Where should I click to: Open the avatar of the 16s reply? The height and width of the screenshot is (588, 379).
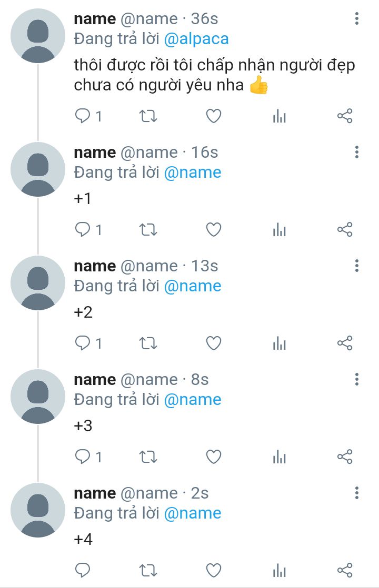click(x=37, y=169)
